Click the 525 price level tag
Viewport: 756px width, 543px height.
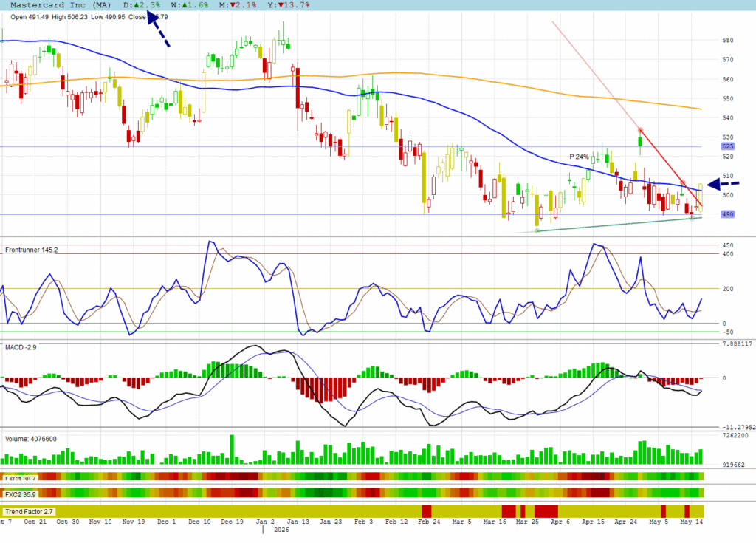coord(727,146)
